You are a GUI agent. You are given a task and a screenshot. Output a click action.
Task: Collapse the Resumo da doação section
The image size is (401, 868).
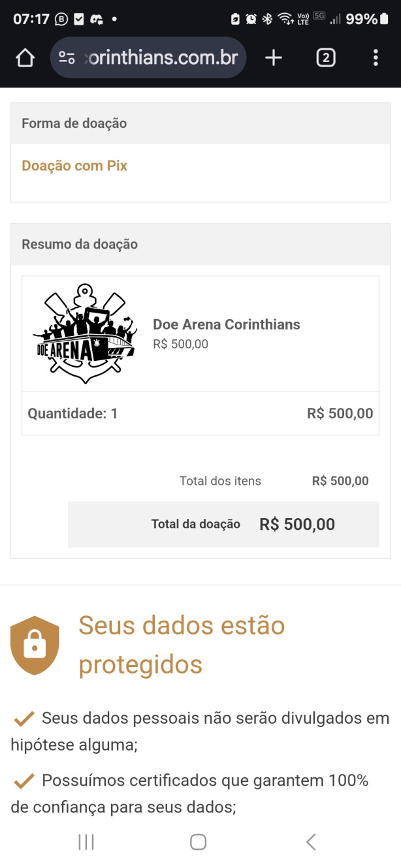(80, 244)
